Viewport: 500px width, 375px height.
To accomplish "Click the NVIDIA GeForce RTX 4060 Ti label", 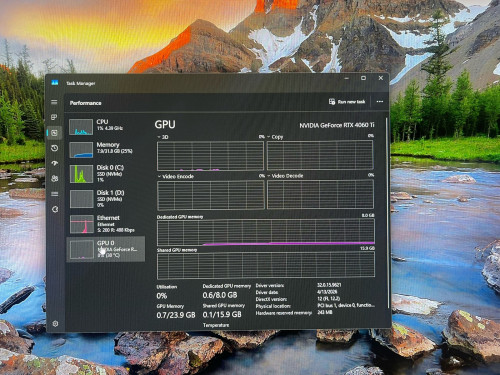I will (x=337, y=125).
